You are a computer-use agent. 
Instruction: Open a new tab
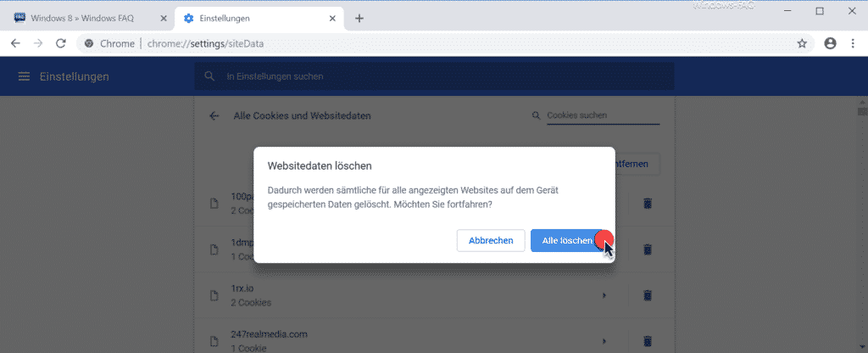359,19
